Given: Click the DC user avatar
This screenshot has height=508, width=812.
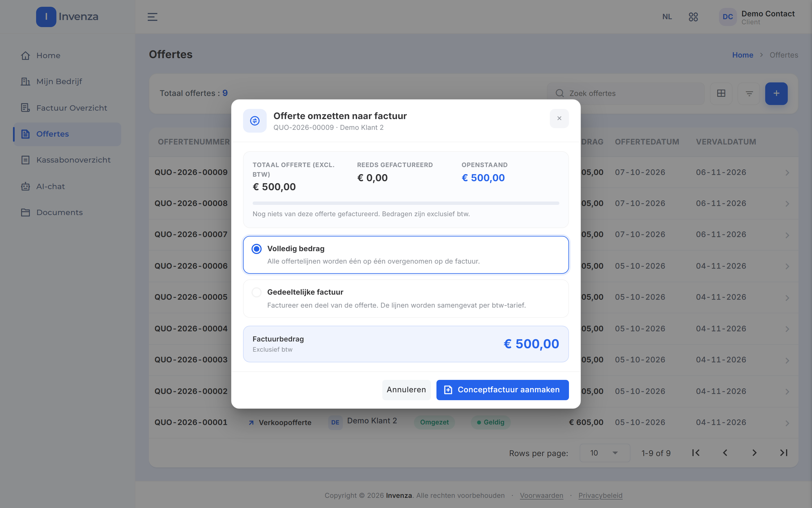Looking at the screenshot, I should pyautogui.click(x=727, y=17).
